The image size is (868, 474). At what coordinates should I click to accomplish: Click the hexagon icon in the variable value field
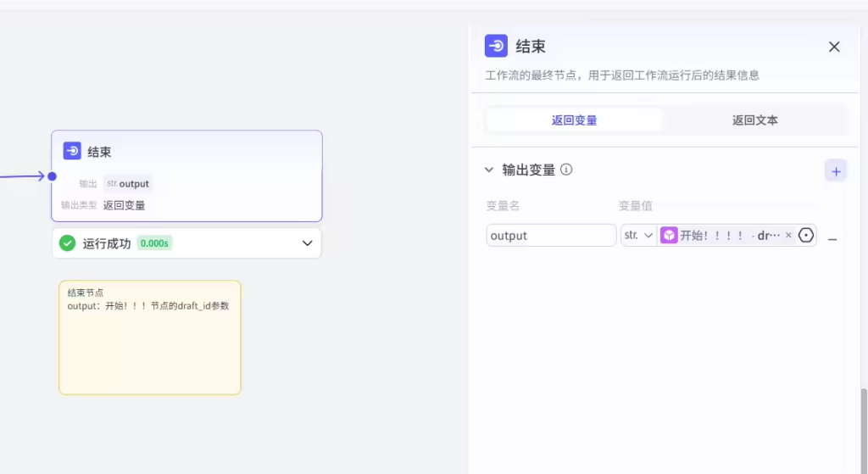tap(806, 236)
